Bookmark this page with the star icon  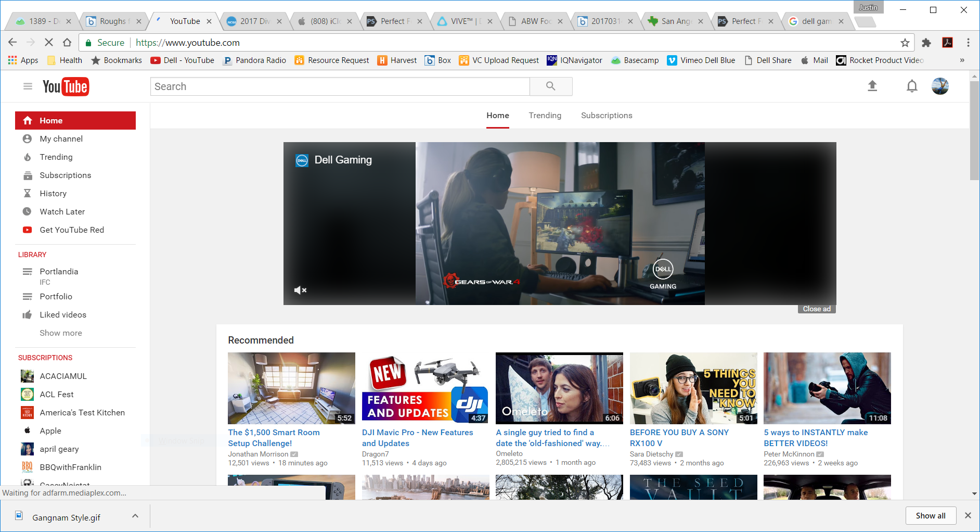(905, 43)
